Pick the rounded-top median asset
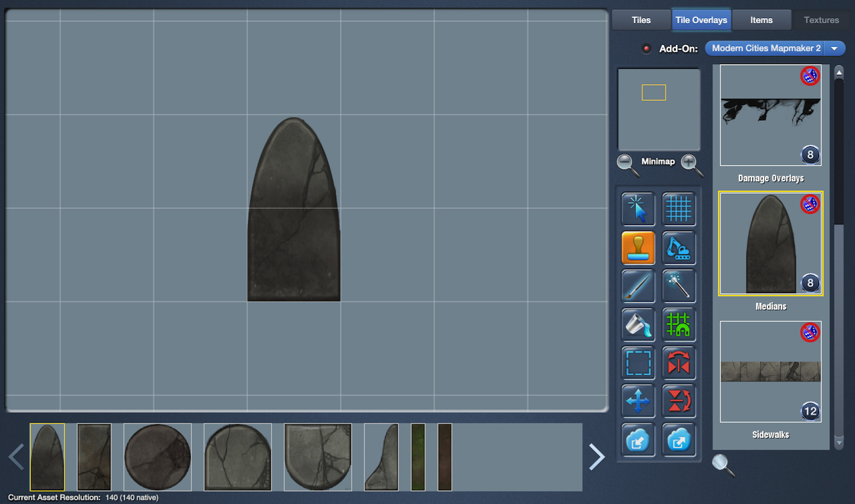 pos(47,457)
